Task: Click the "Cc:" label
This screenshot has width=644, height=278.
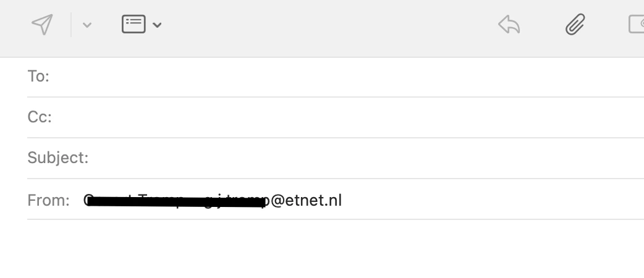Action: pos(40,117)
